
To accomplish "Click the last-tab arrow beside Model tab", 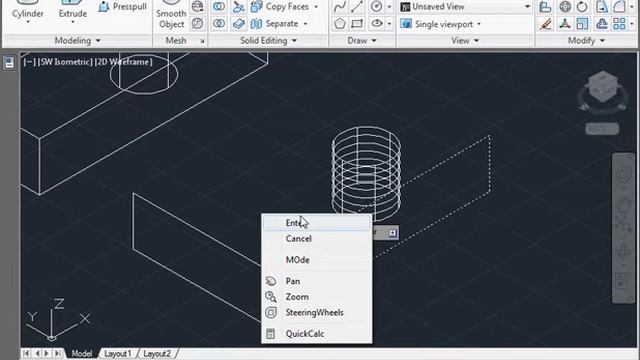I will pyautogui.click(x=58, y=353).
